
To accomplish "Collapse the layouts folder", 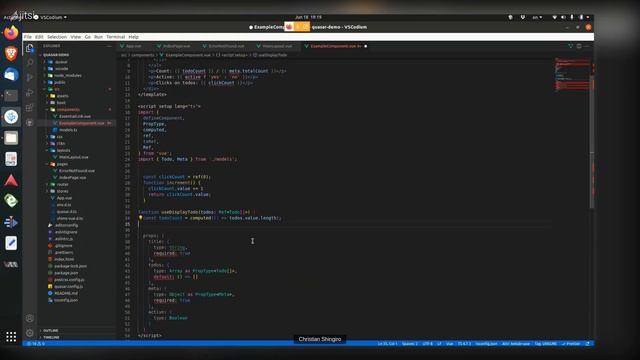I will [63, 150].
